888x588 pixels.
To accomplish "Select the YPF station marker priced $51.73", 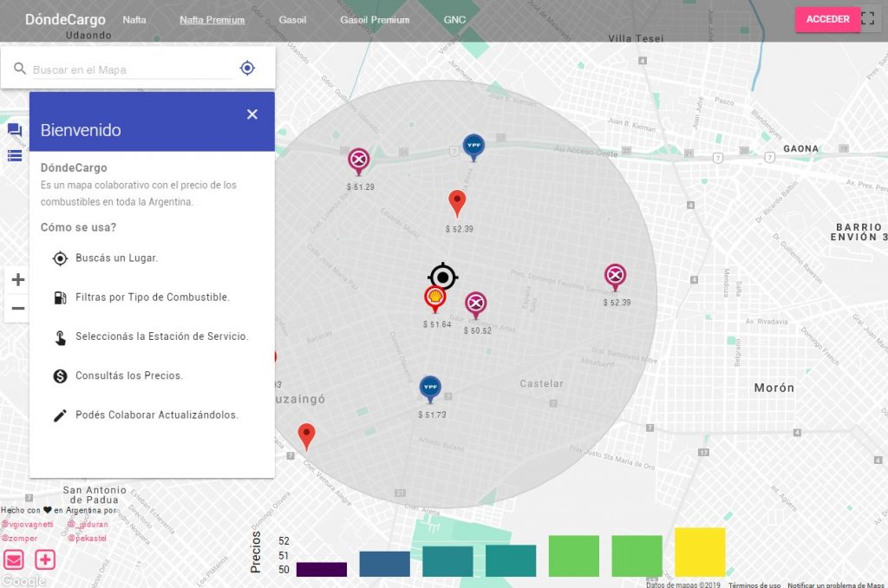I will pos(430,388).
